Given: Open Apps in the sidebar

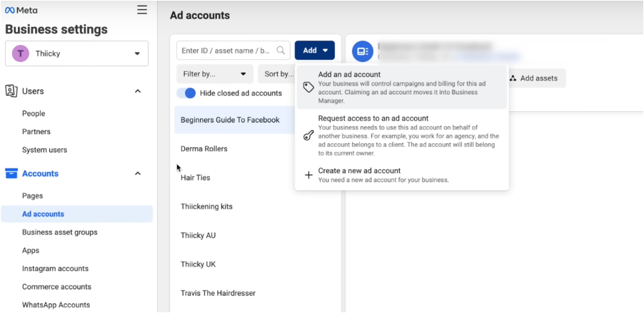Looking at the screenshot, I should point(31,250).
